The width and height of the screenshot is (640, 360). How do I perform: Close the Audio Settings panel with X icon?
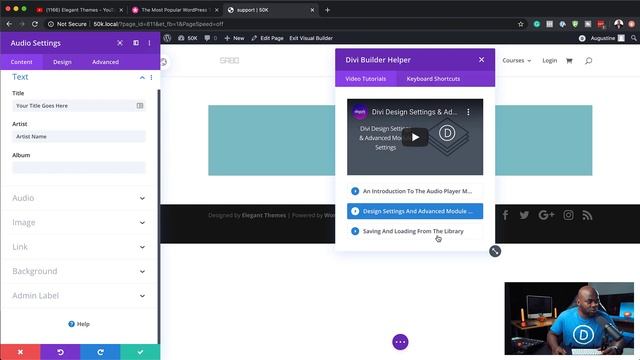[x=120, y=43]
